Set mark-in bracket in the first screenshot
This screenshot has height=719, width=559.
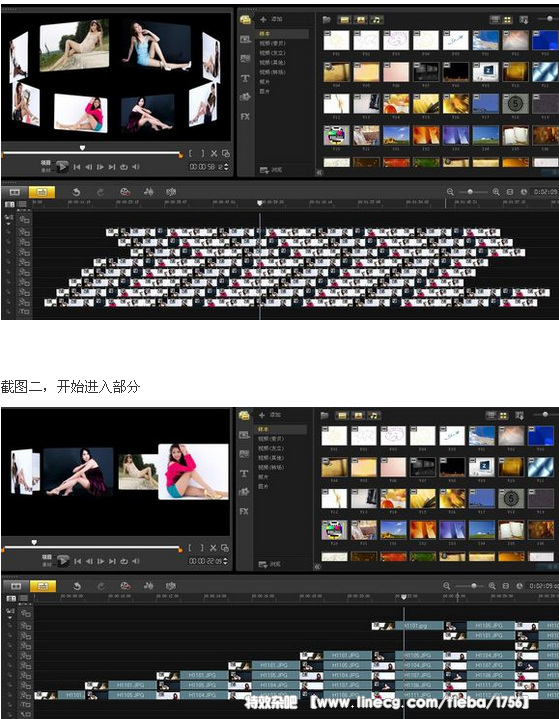tap(191, 154)
